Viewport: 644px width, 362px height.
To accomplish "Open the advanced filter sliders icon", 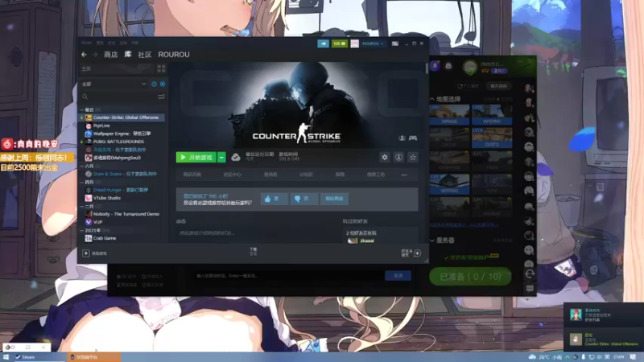I will [x=162, y=97].
